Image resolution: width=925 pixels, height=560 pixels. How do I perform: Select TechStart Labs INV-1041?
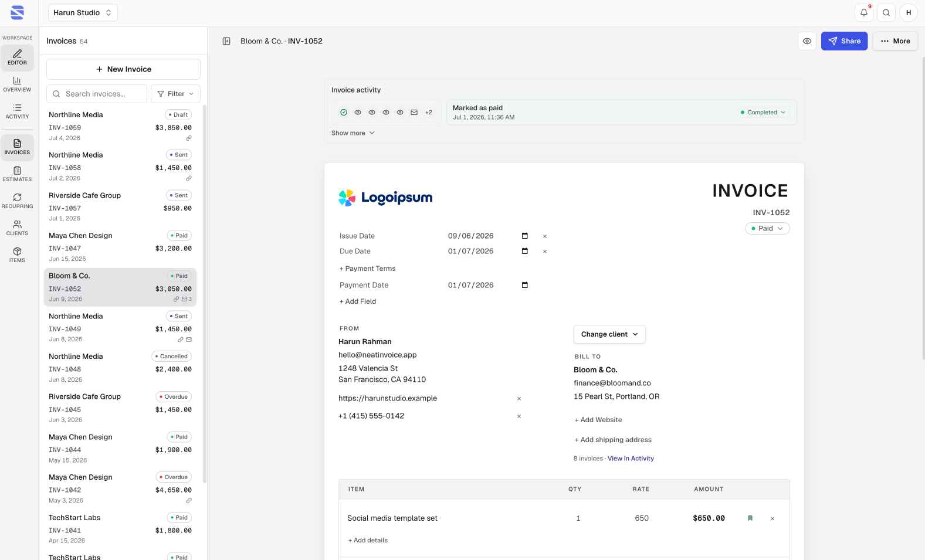(x=120, y=529)
